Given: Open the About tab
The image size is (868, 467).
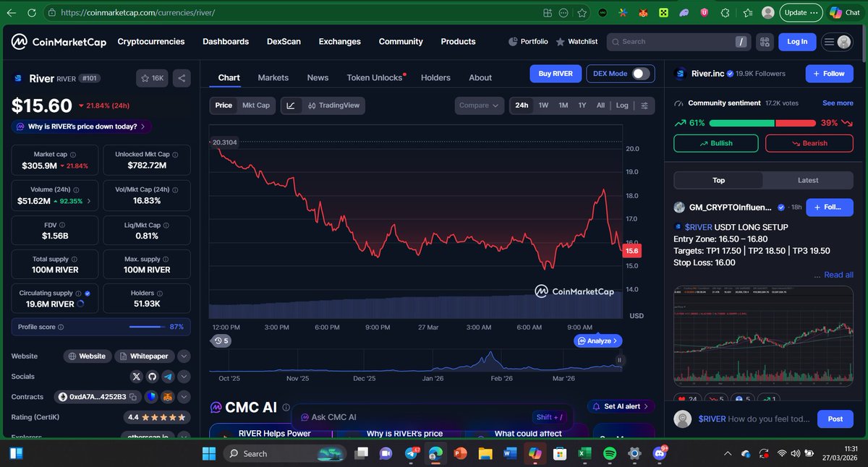Looking at the screenshot, I should 480,77.
